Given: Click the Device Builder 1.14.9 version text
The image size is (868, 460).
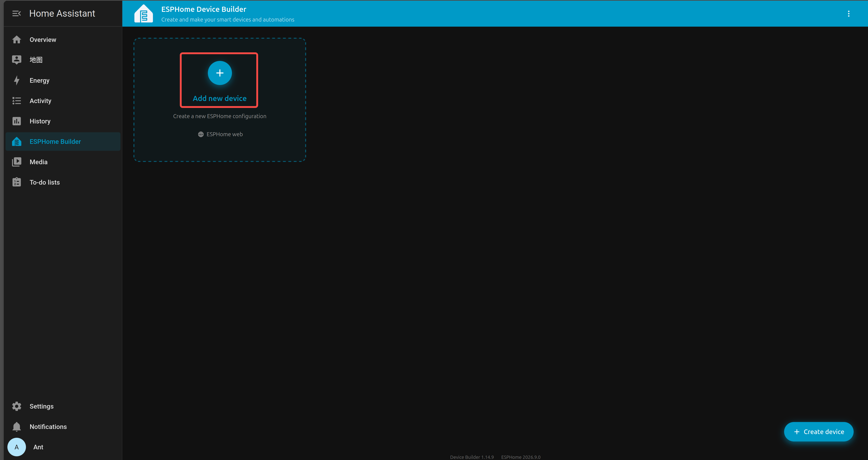Looking at the screenshot, I should coord(472,457).
